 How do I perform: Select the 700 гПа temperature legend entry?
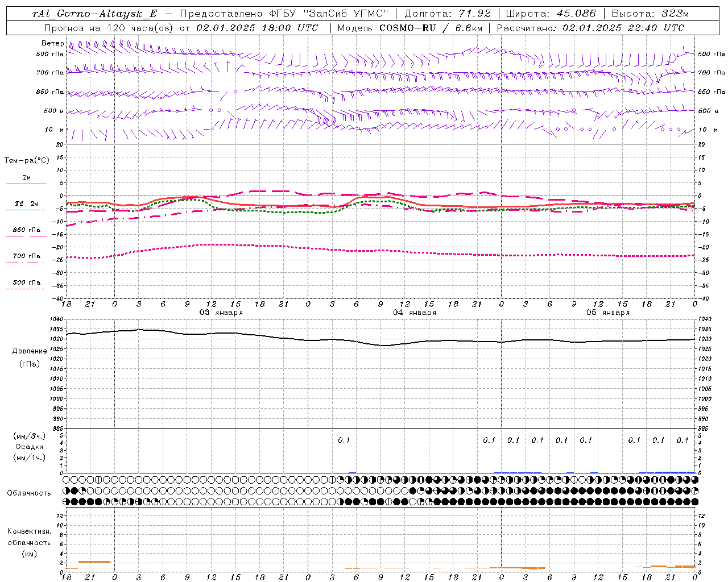coord(27,256)
